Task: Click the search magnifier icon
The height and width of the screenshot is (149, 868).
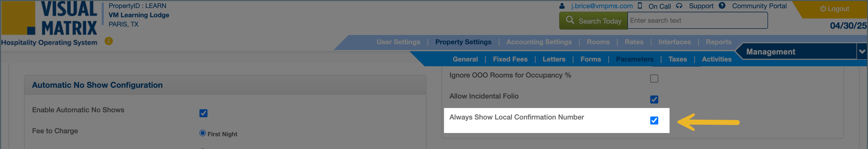Action: [x=570, y=20]
